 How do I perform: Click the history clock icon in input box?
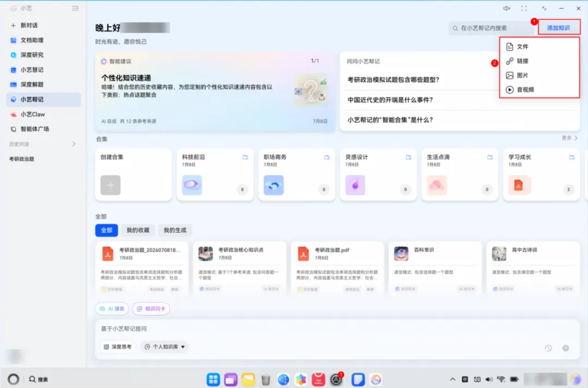tap(548, 348)
